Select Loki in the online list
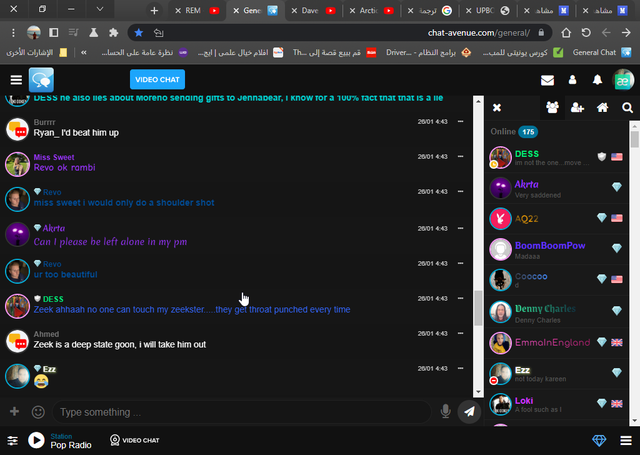Image resolution: width=640 pixels, height=455 pixels. pyautogui.click(x=556, y=404)
